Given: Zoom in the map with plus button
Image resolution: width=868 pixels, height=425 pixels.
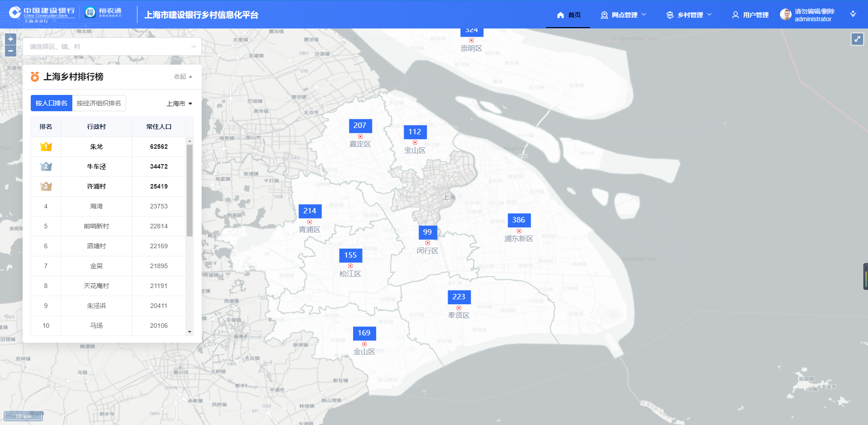Looking at the screenshot, I should (10, 39).
